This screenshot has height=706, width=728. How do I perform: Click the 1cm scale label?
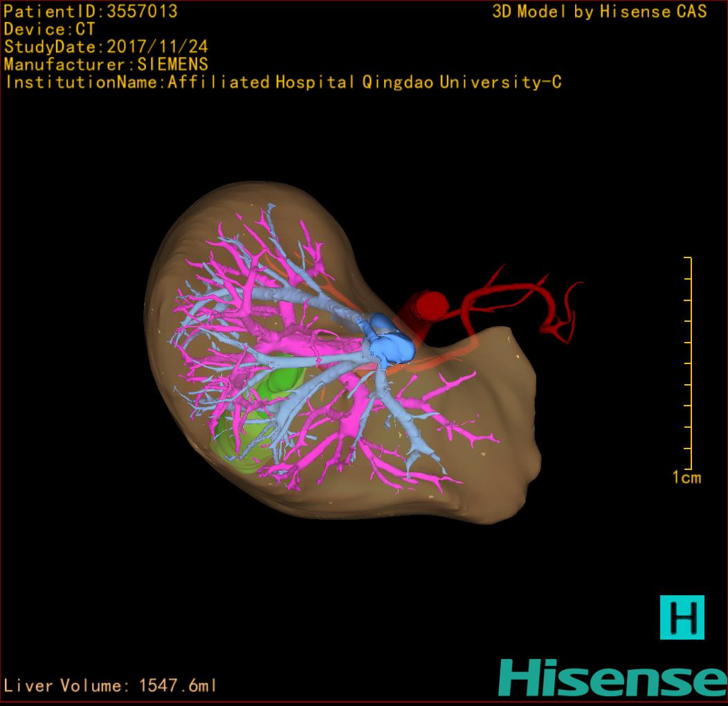coord(686,477)
